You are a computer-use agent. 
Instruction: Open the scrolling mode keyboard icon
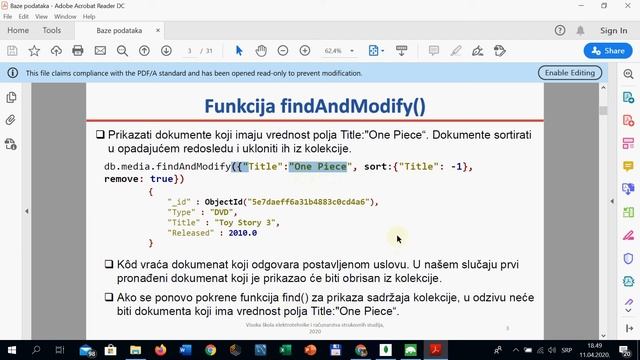coord(402,51)
